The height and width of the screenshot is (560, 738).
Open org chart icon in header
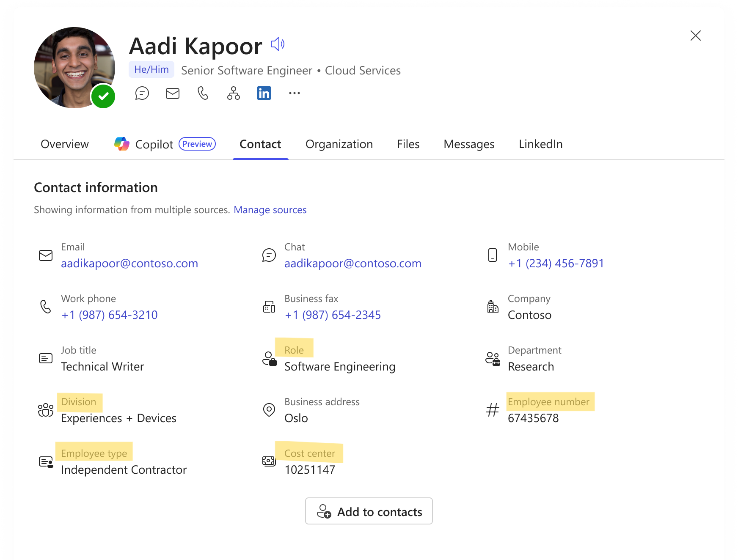pyautogui.click(x=234, y=93)
